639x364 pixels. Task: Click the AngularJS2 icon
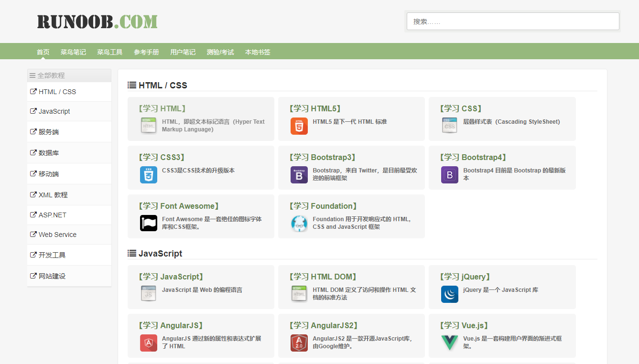click(299, 343)
